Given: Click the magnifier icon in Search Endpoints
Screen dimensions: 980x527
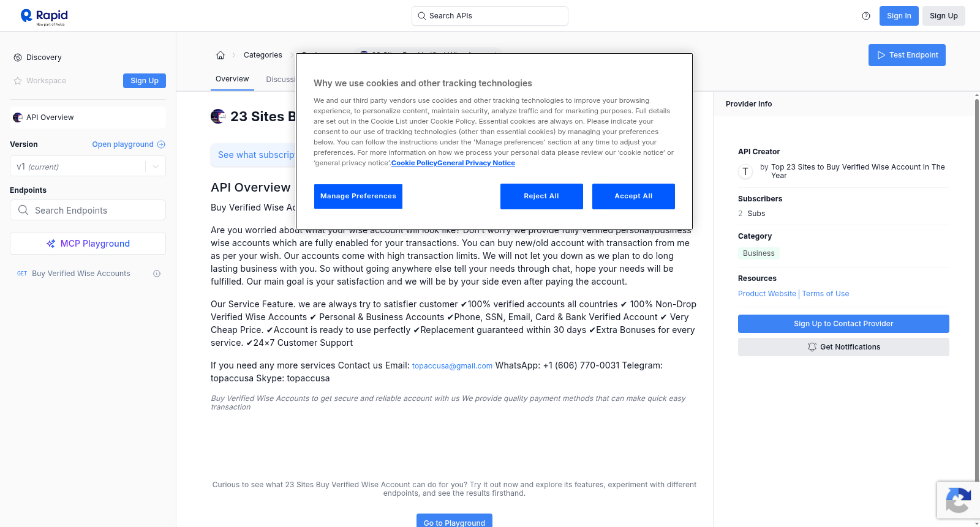Looking at the screenshot, I should point(23,210).
